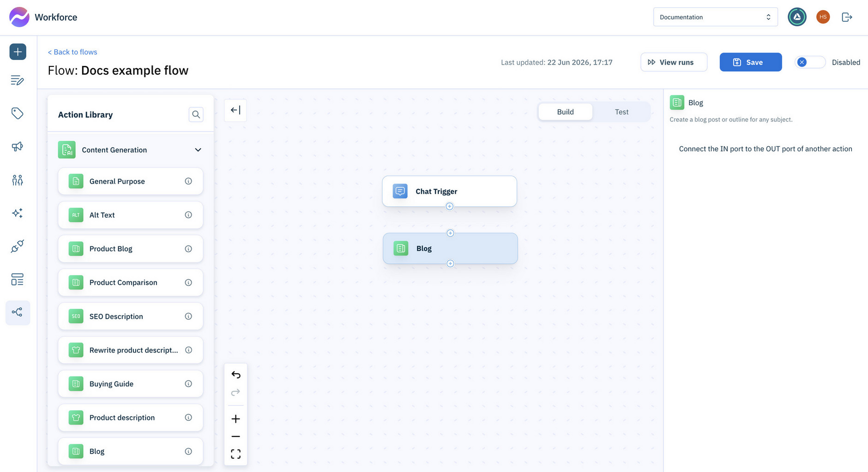Viewport: 868px width, 472px height.
Task: Zoom out on the flow canvas
Action: pos(235,436)
